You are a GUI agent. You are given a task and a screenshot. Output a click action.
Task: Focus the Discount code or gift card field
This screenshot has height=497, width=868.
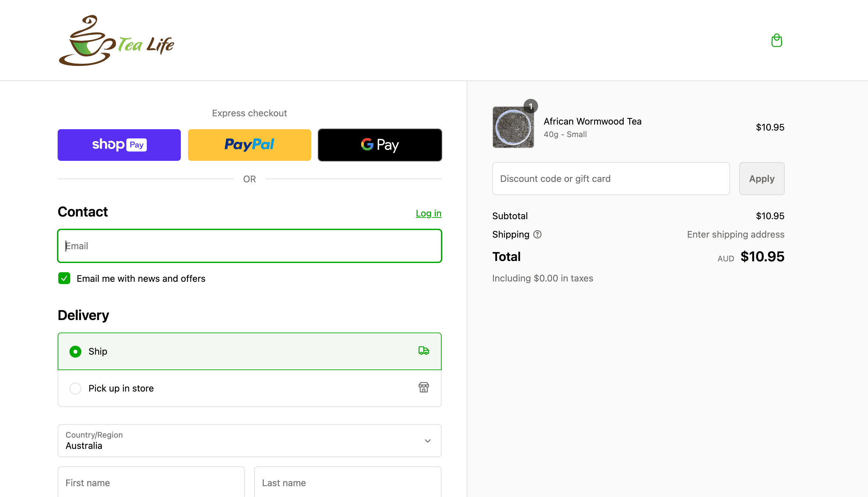click(610, 179)
